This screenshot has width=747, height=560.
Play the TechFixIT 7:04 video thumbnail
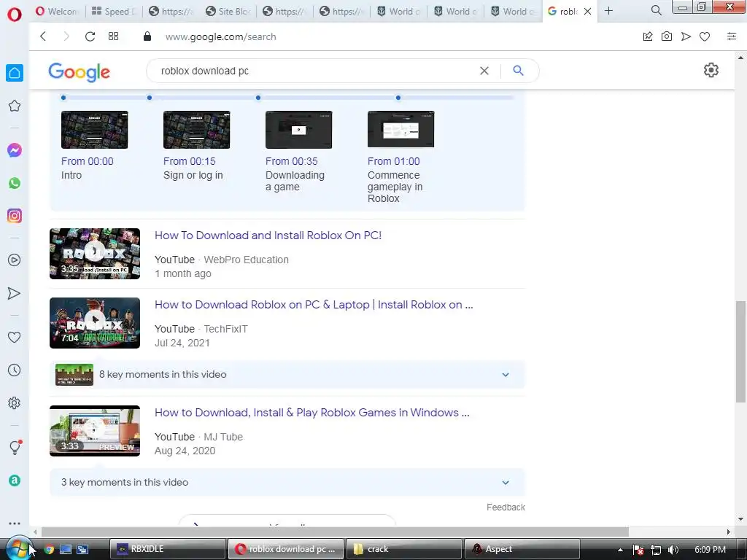[x=95, y=323]
